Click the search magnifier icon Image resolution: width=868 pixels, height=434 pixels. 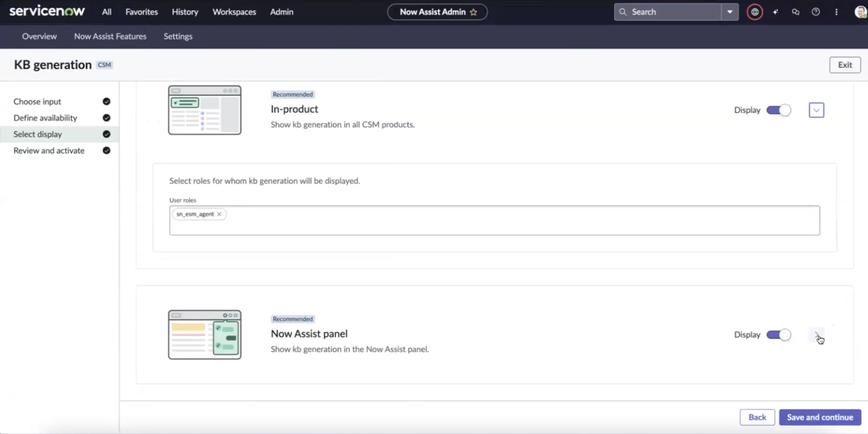click(623, 12)
